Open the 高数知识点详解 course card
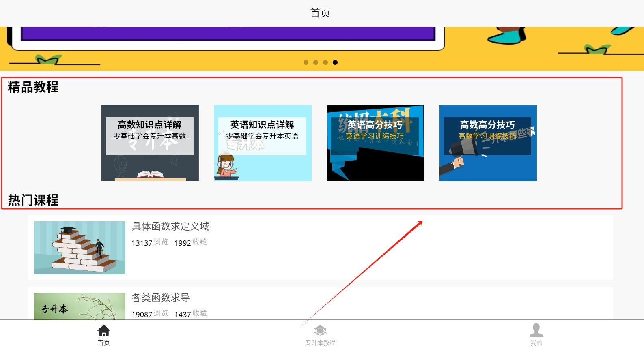This screenshot has height=349, width=644. 150,143
